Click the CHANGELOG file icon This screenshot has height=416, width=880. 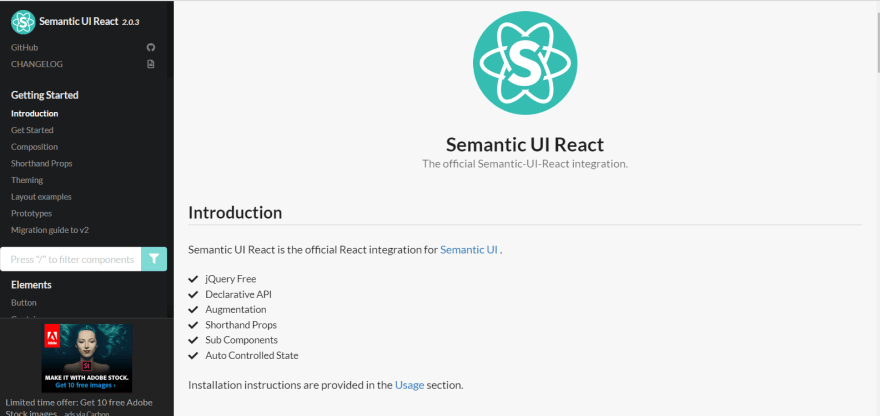click(x=150, y=64)
